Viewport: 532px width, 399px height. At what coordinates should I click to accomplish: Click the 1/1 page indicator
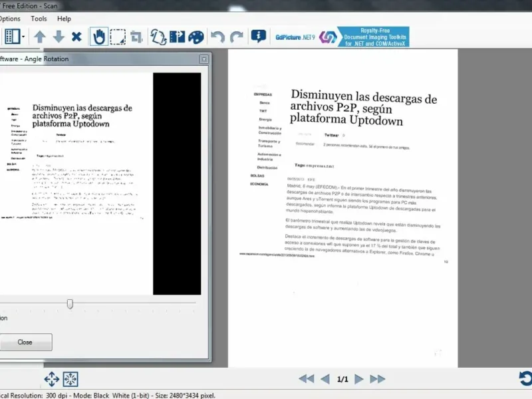[342, 379]
